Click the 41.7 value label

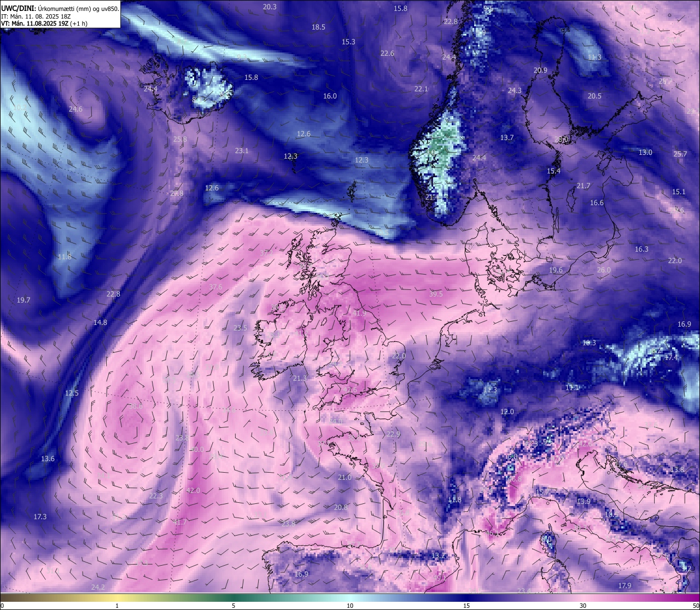point(180,522)
